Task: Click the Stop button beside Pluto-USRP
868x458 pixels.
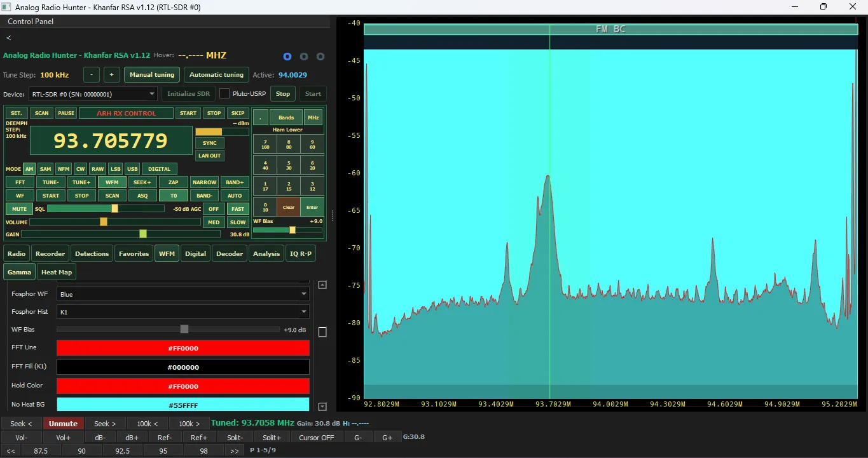Action: tap(283, 93)
